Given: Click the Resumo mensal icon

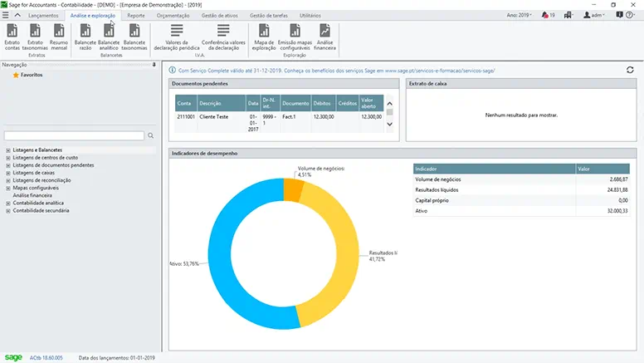Looking at the screenshot, I should pos(59,35).
